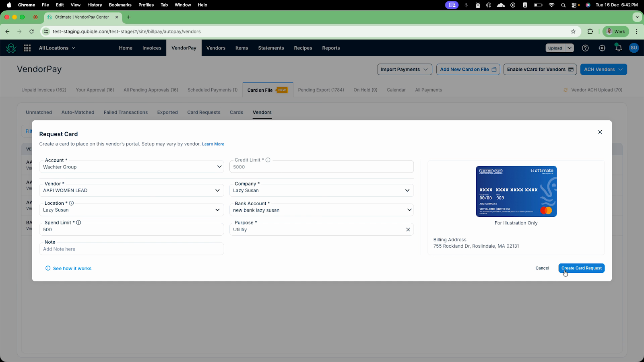Screen dimensions: 644x362
Task: Go to the Statements nav tab
Action: pos(271,48)
